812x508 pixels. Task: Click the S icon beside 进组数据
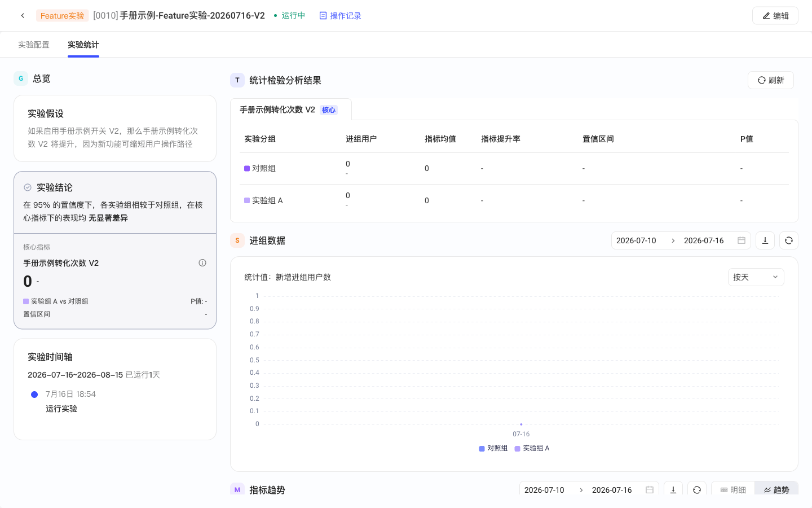coord(237,240)
